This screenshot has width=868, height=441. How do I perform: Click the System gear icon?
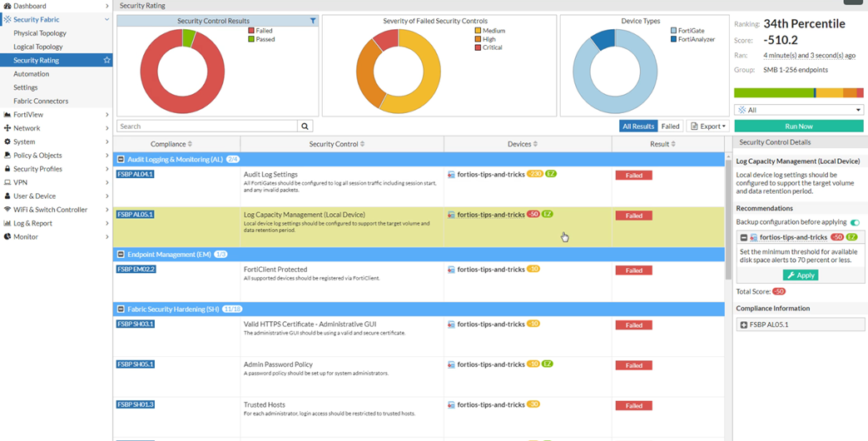point(7,141)
